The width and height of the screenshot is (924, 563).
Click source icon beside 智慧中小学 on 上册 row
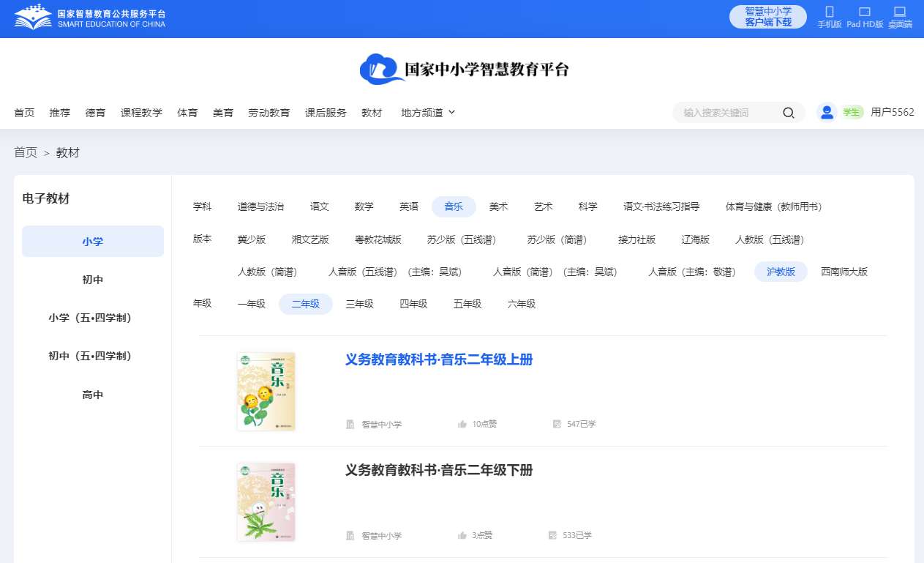pyautogui.click(x=350, y=424)
